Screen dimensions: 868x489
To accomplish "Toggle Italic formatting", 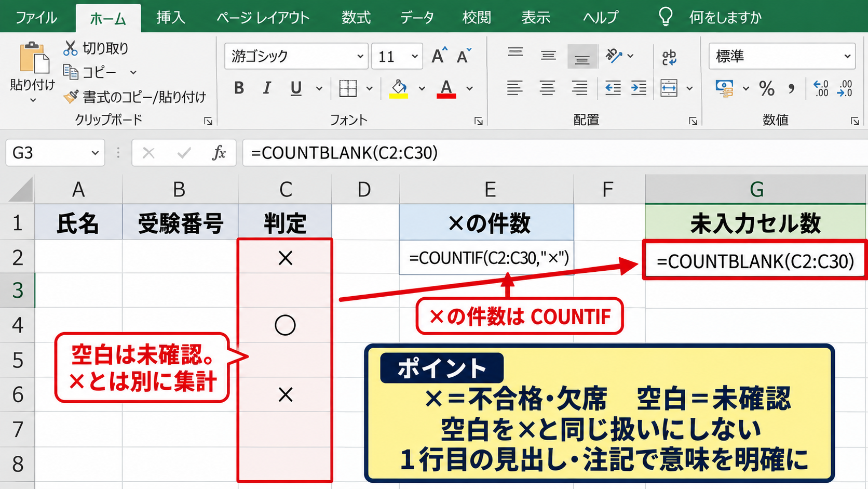I will click(x=267, y=88).
